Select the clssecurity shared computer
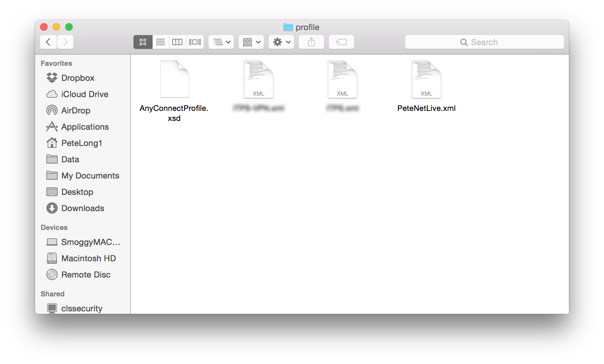This screenshot has width=604, height=364. point(83,308)
